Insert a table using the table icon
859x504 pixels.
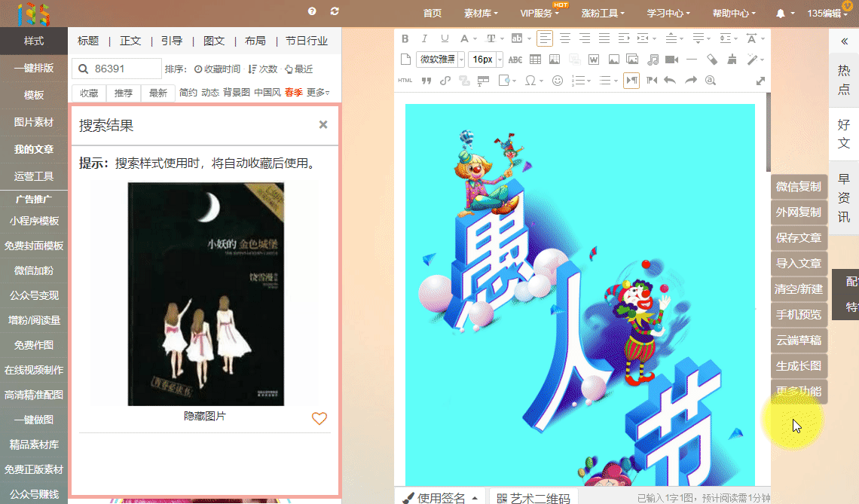(x=535, y=60)
